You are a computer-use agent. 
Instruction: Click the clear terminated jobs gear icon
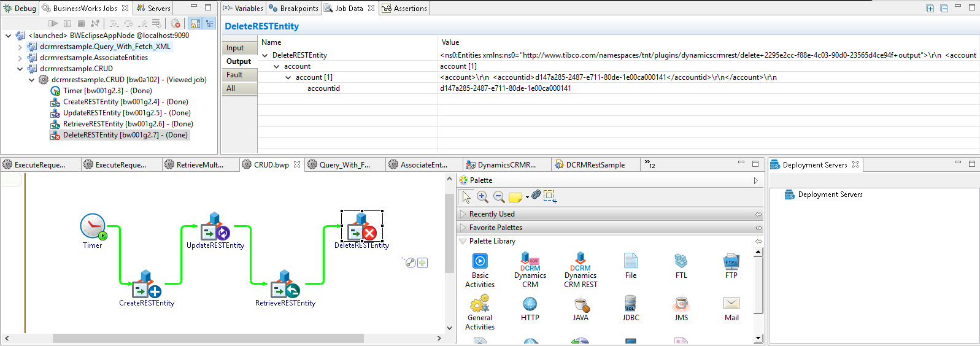click(x=176, y=23)
